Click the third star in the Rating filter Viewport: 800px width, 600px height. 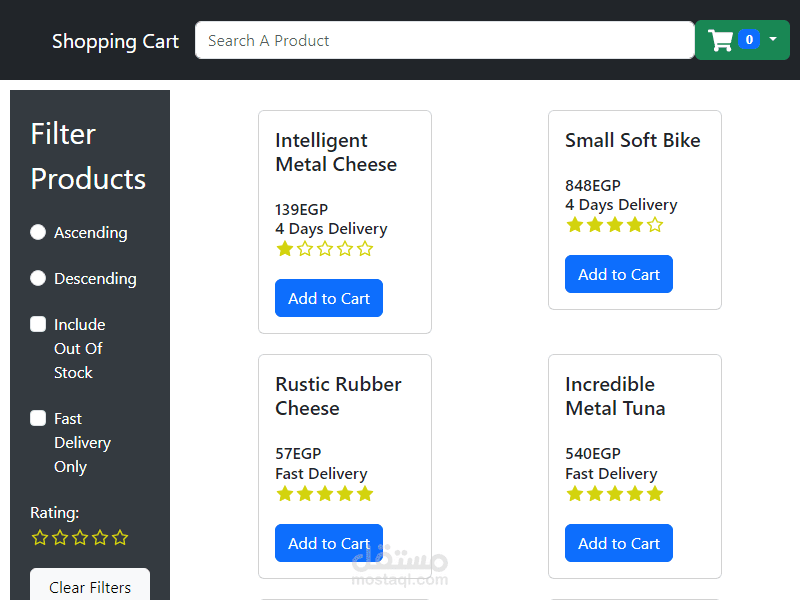80,537
